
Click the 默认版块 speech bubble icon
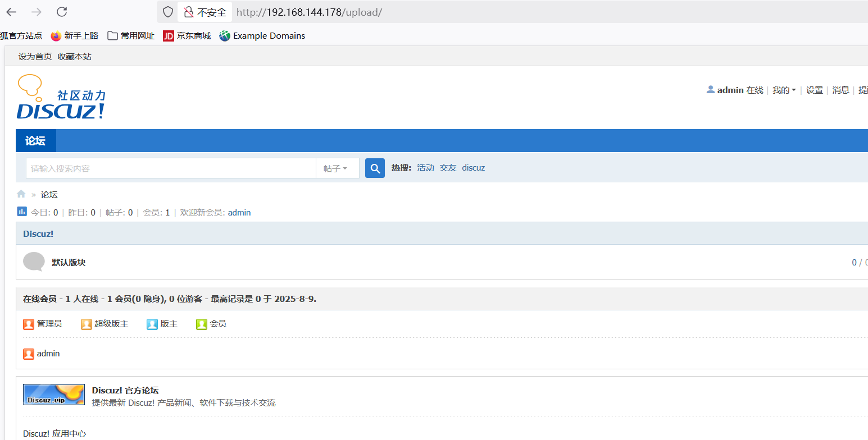click(x=34, y=262)
